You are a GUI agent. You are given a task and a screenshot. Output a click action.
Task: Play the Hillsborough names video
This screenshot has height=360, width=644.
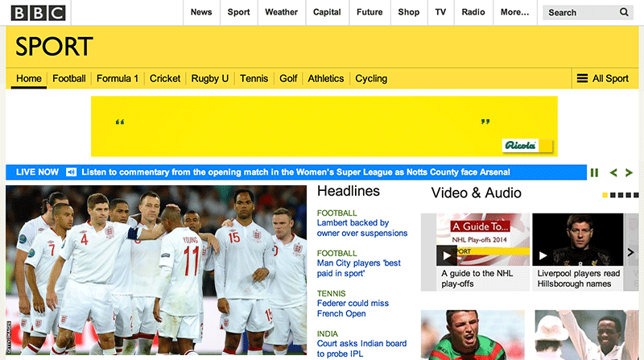[543, 255]
